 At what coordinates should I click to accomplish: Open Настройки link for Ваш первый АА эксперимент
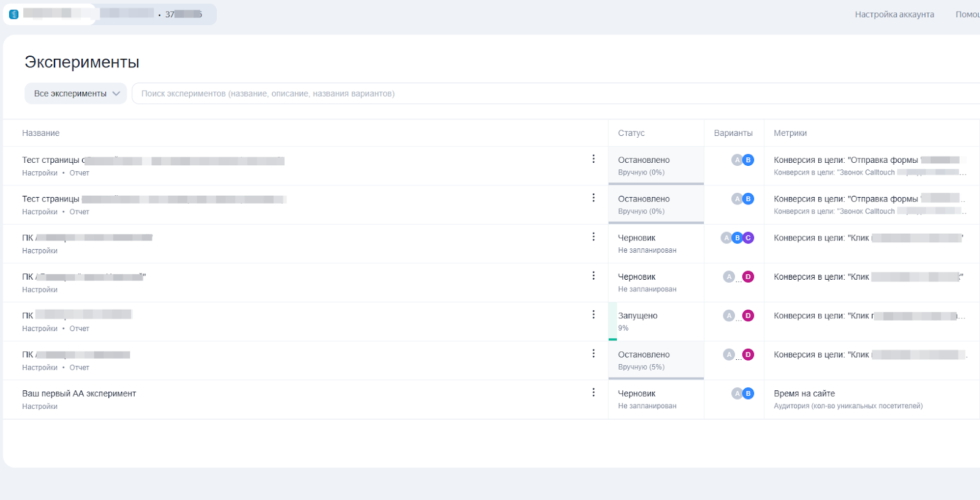click(x=40, y=406)
